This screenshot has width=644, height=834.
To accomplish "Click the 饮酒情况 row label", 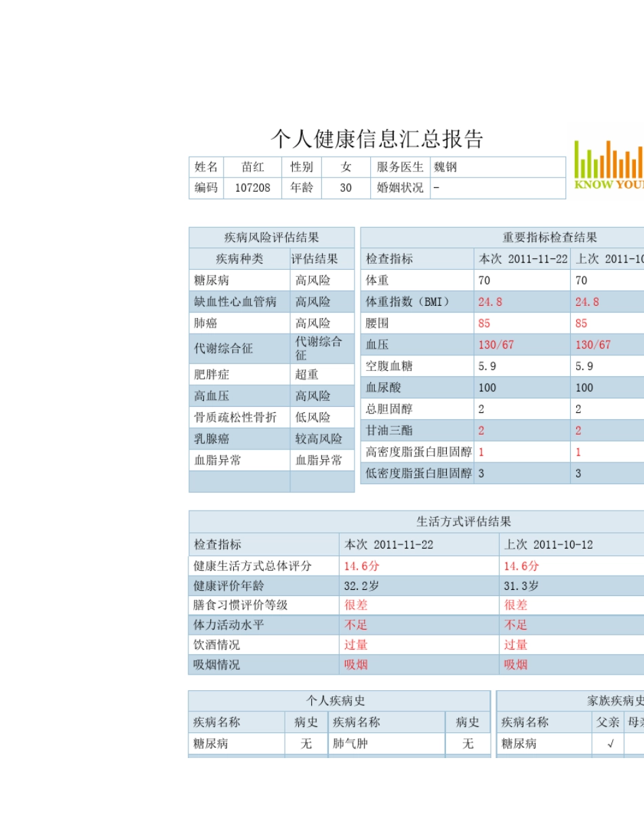I will 217,645.
